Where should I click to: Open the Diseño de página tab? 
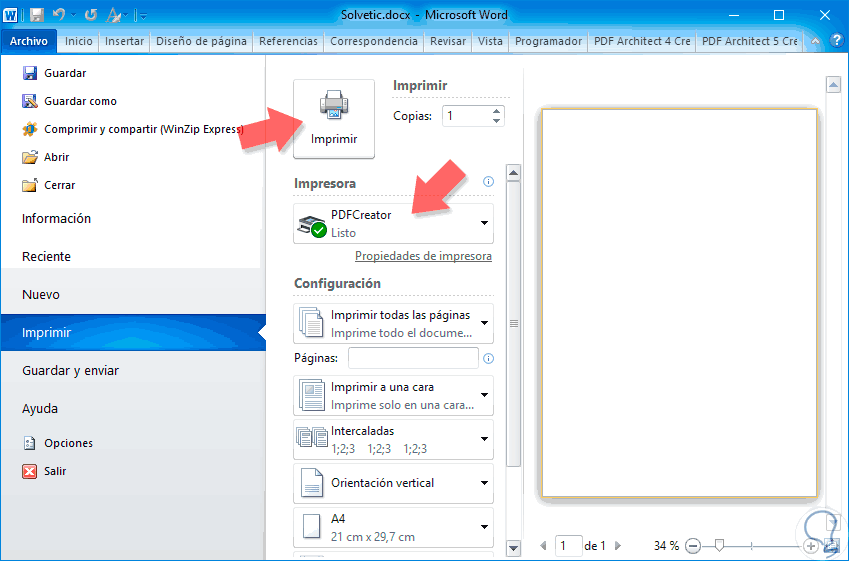201,41
